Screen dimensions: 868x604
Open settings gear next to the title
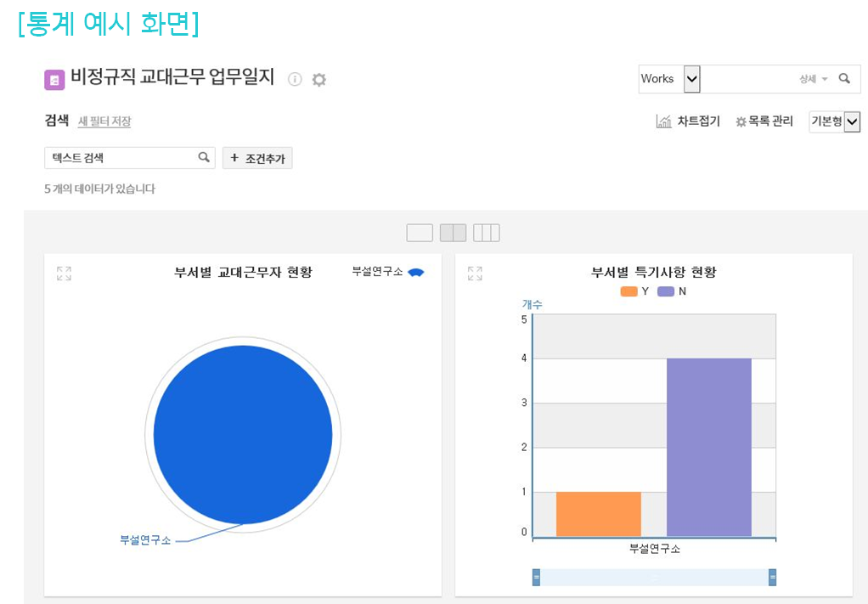[x=318, y=80]
